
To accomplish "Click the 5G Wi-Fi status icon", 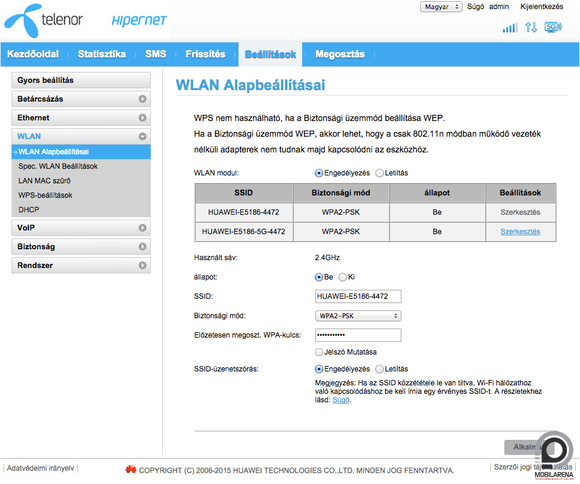I will [553, 27].
